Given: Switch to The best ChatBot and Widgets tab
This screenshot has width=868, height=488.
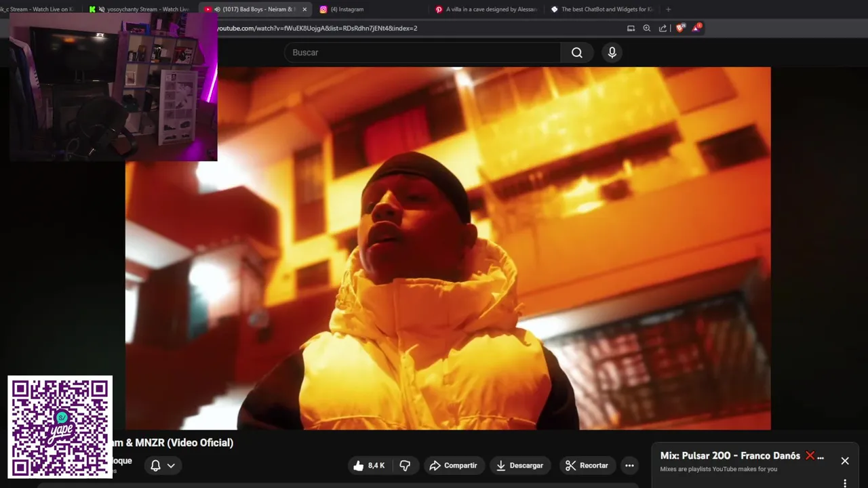Looking at the screenshot, I should click(602, 9).
